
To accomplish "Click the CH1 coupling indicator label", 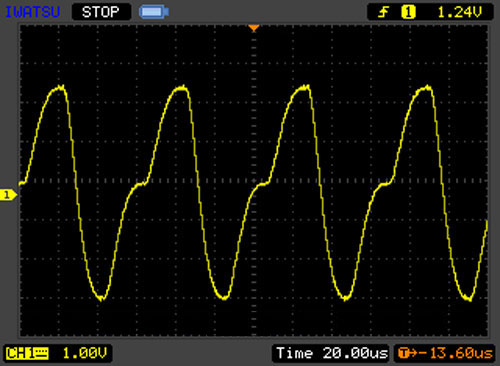I will point(27,353).
